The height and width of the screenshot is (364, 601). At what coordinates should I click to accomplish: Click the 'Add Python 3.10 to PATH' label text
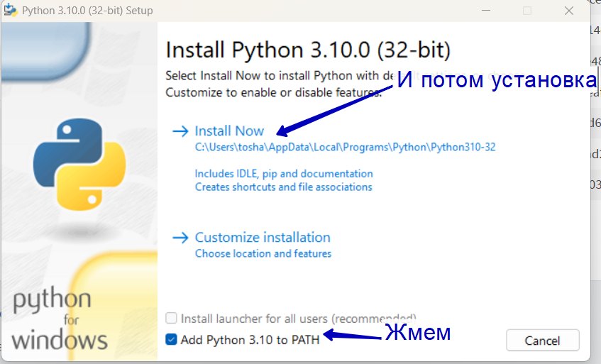250,340
